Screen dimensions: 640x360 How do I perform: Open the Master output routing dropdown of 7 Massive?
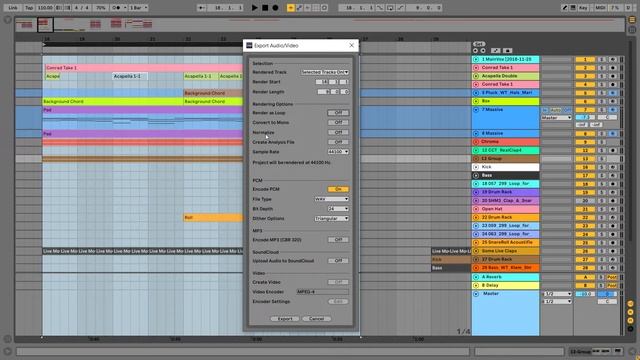(557, 118)
